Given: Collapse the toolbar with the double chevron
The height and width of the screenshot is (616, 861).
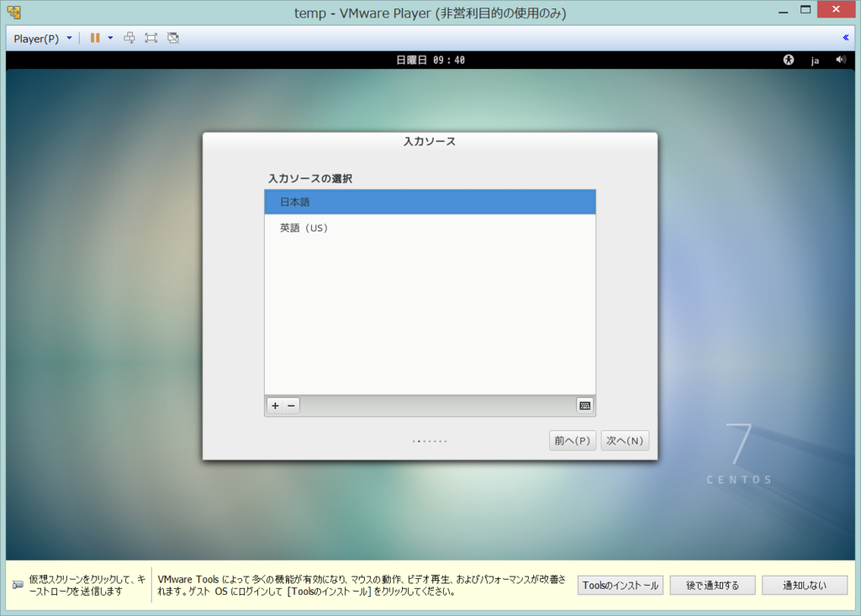Looking at the screenshot, I should (846, 37).
